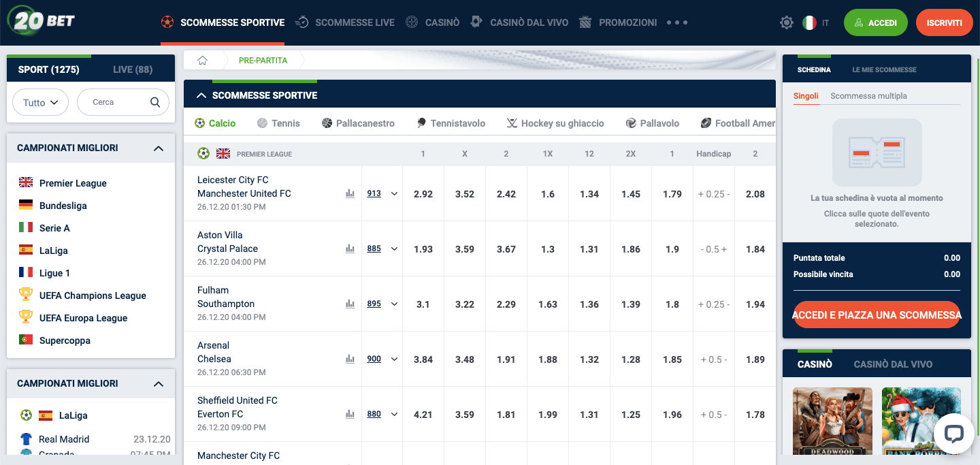
Task: Select the Scommessa multipla tab
Action: coord(868,96)
